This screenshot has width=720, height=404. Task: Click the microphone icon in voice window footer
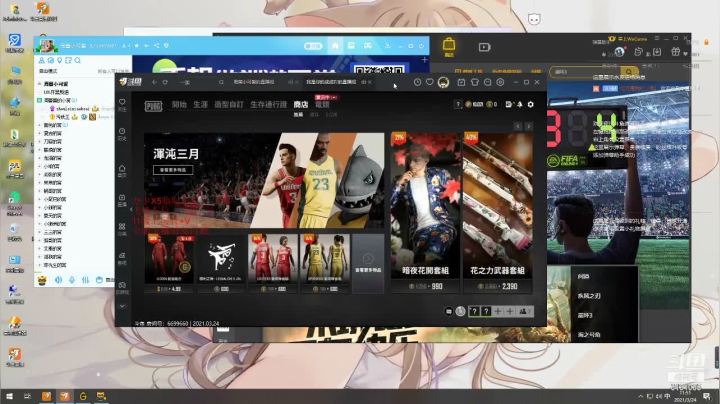72,280
